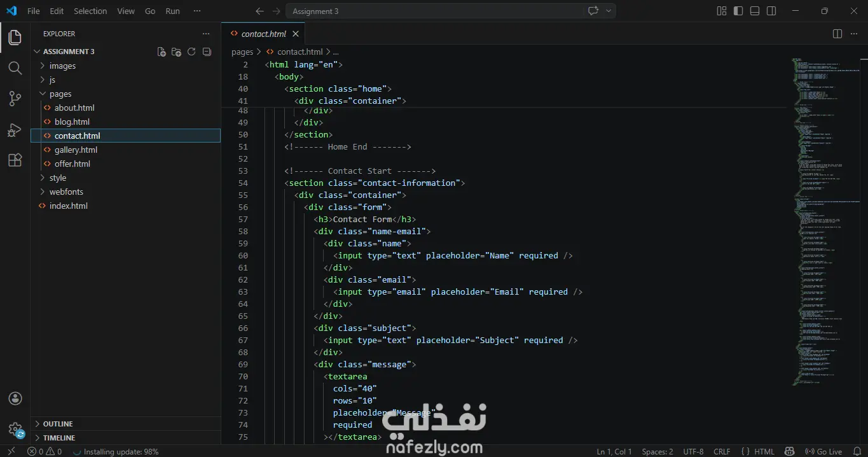
Task: Refresh the explorer file tree
Action: click(x=191, y=52)
